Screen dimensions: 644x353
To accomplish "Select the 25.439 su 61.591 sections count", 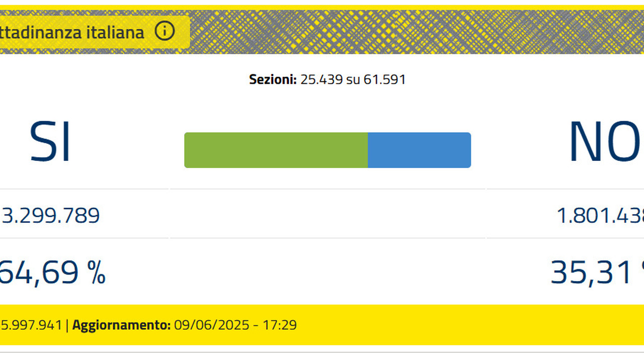I will (x=353, y=79).
